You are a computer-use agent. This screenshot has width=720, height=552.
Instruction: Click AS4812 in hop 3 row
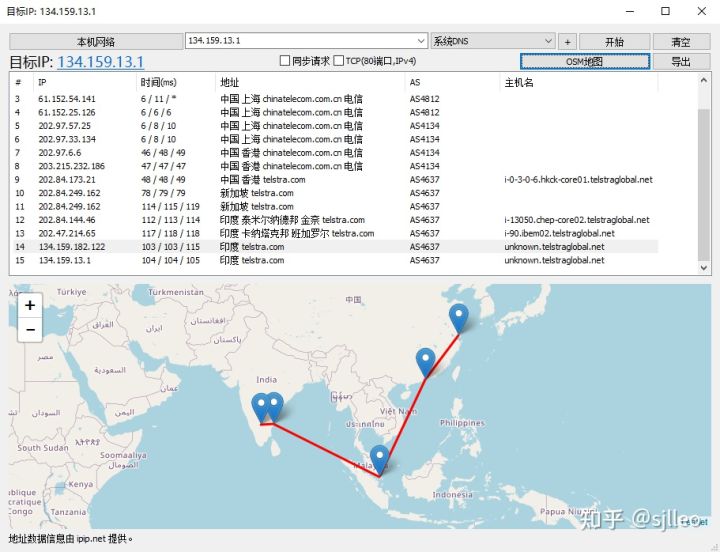tap(424, 99)
